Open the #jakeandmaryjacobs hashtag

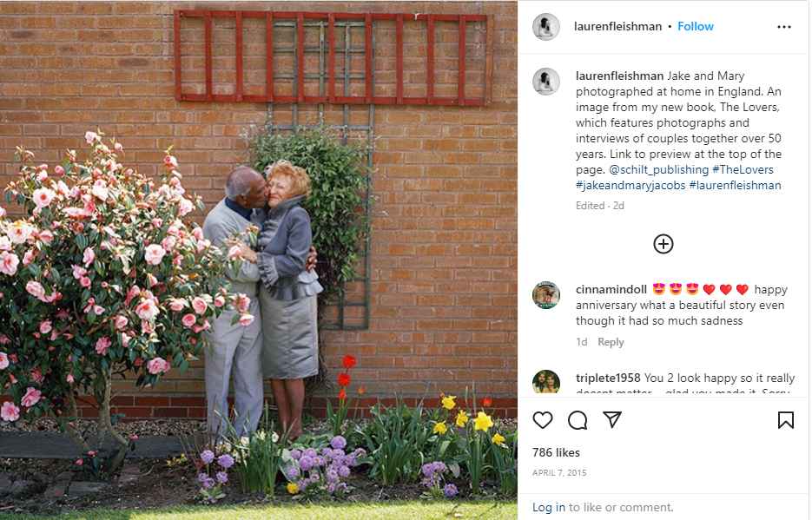coord(630,185)
